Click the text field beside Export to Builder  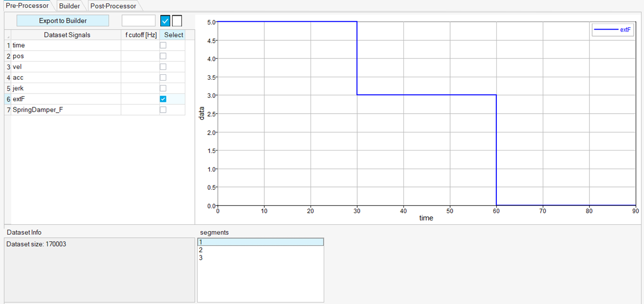tap(138, 21)
